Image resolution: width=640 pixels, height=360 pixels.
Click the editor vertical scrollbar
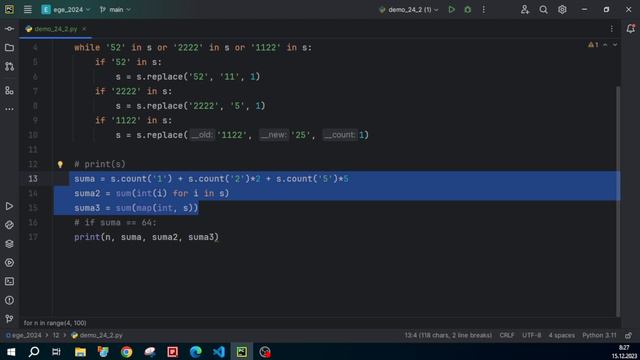click(618, 200)
